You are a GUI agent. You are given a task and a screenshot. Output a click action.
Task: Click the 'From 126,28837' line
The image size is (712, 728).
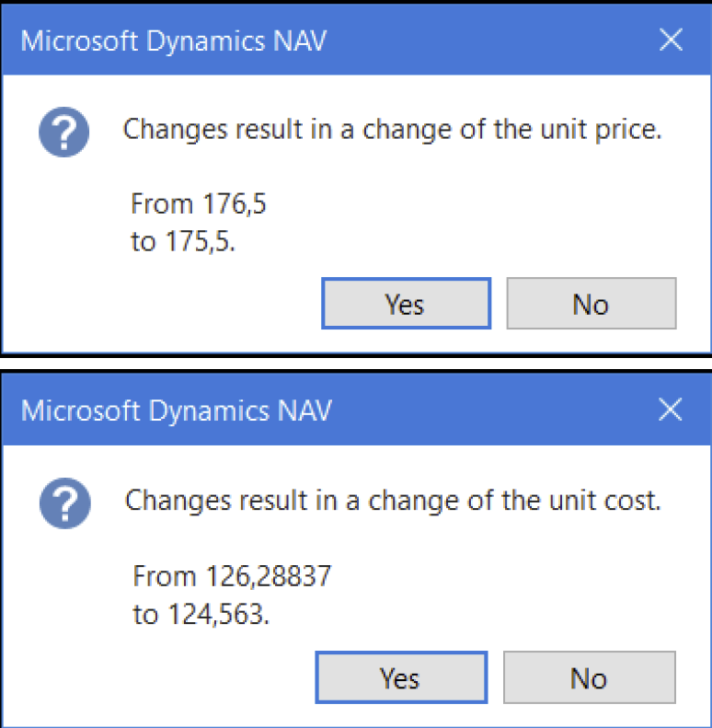pos(232,576)
